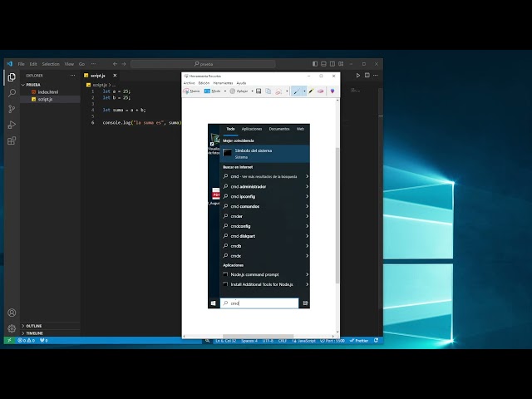532x399 pixels.
Task: Open the editor More Actions ellipsis
Action: tap(375, 76)
